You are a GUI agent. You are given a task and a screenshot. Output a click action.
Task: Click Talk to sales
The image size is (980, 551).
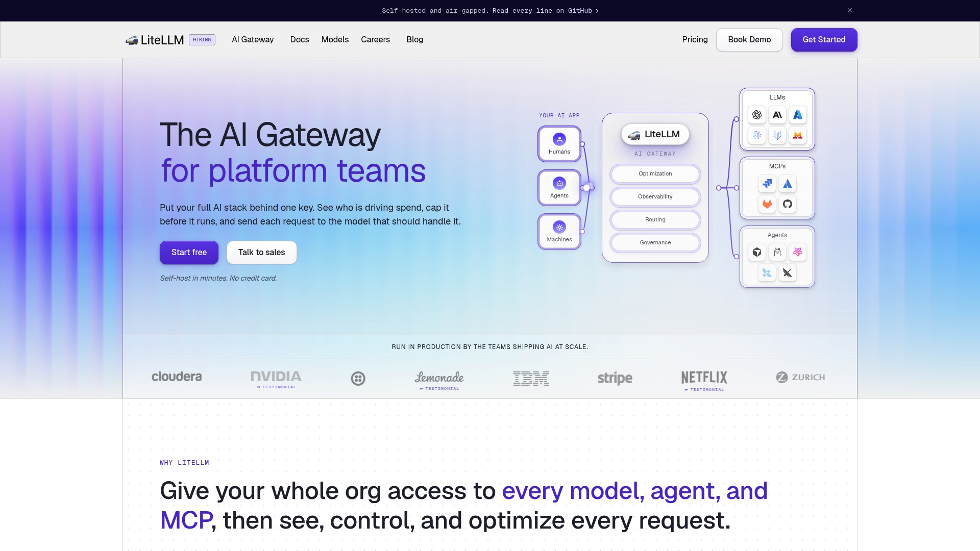[x=262, y=253]
